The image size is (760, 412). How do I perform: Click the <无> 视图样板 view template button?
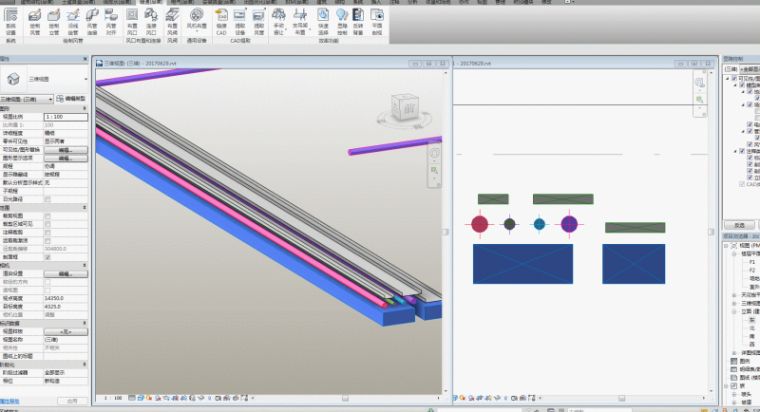point(66,332)
